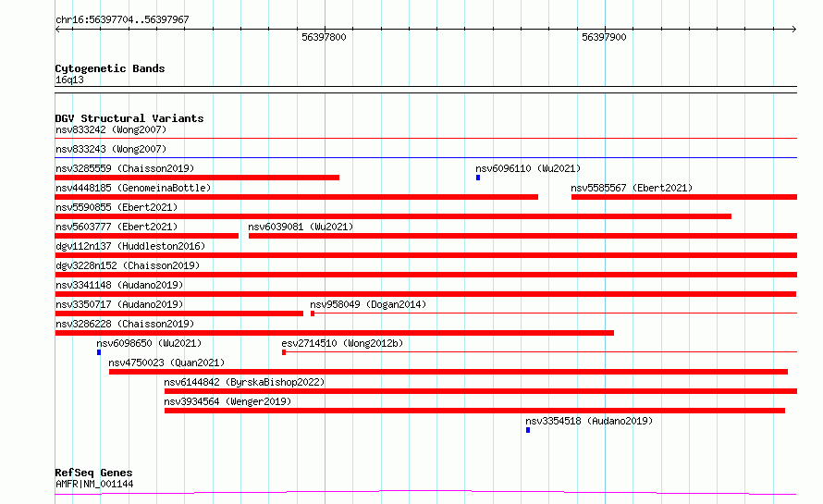Click dgv112n137 (Huddleston2016) variant label

[130, 246]
